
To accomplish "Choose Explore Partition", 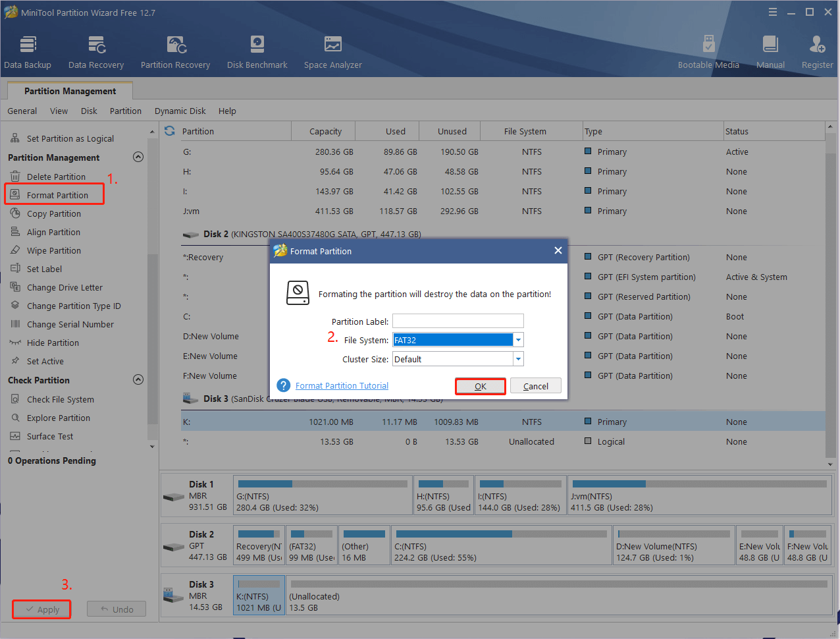I will click(59, 418).
